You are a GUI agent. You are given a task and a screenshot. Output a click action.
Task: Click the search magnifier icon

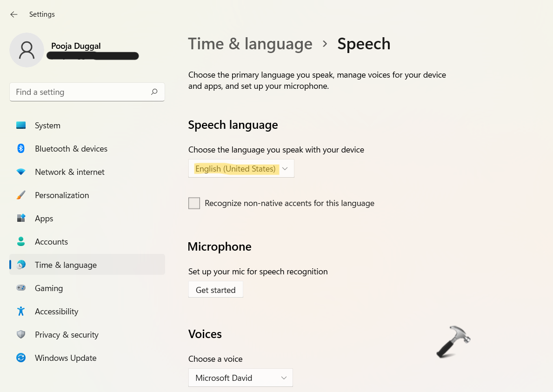(x=154, y=92)
